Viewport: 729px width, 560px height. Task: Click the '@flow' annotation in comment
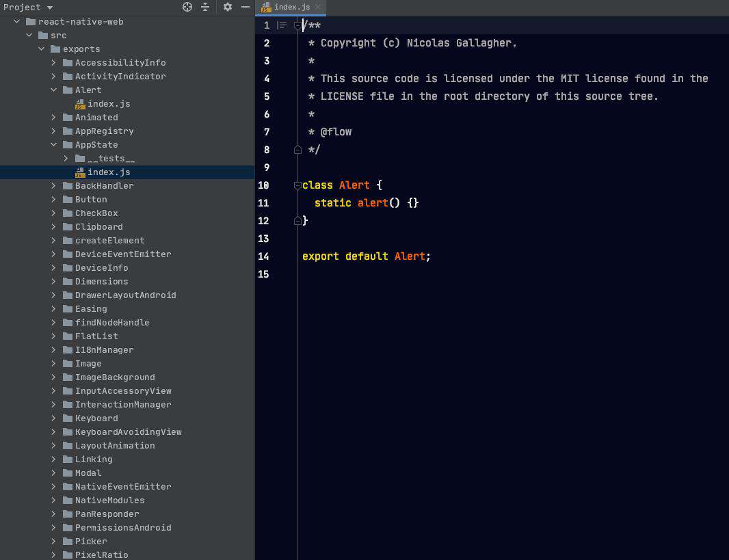336,132
